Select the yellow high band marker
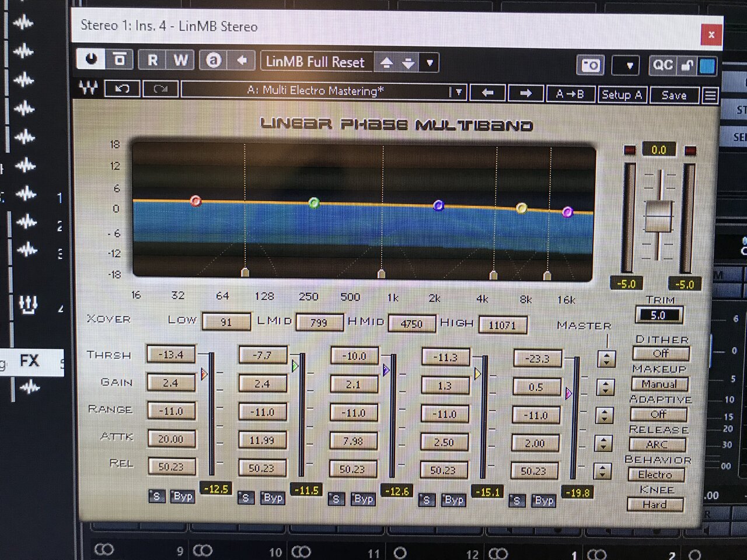This screenshot has height=560, width=747. 522,208
